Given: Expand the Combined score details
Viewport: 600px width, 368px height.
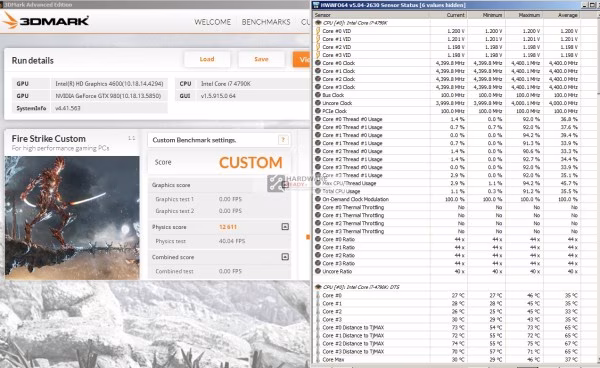Looking at the screenshot, I should (x=285, y=257).
